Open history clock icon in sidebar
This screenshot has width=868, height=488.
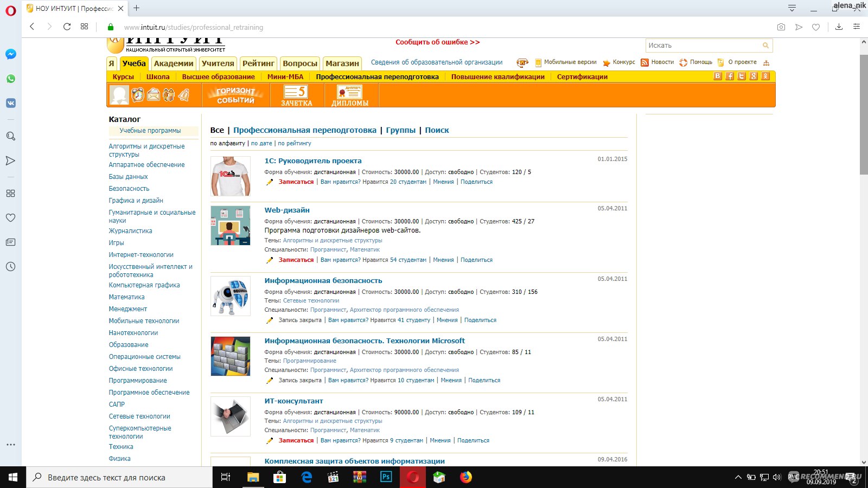click(10, 266)
